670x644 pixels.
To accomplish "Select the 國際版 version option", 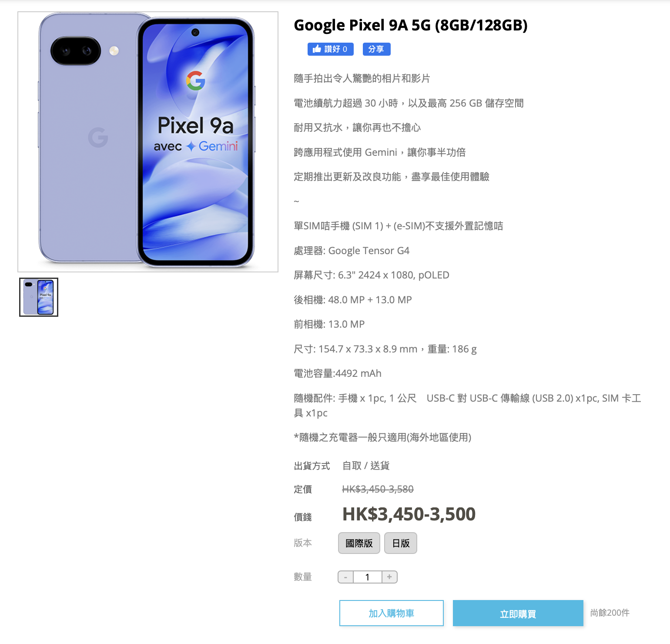I will click(359, 543).
